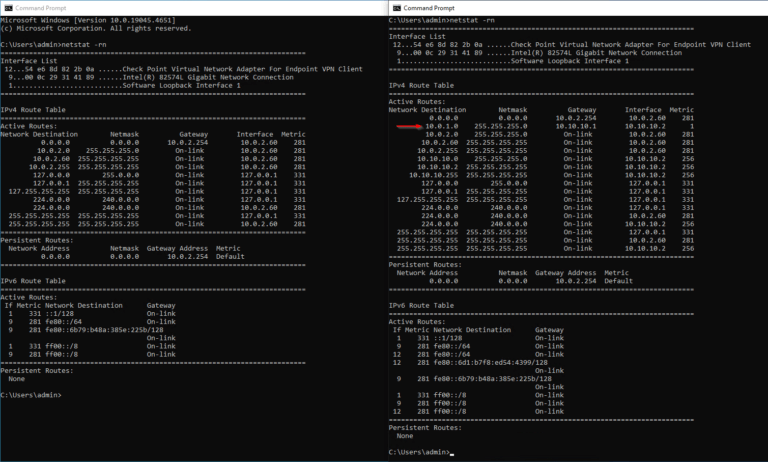Click the Persistent Routes heading under IPv4, left window
This screenshot has height=462, width=768.
click(35, 241)
